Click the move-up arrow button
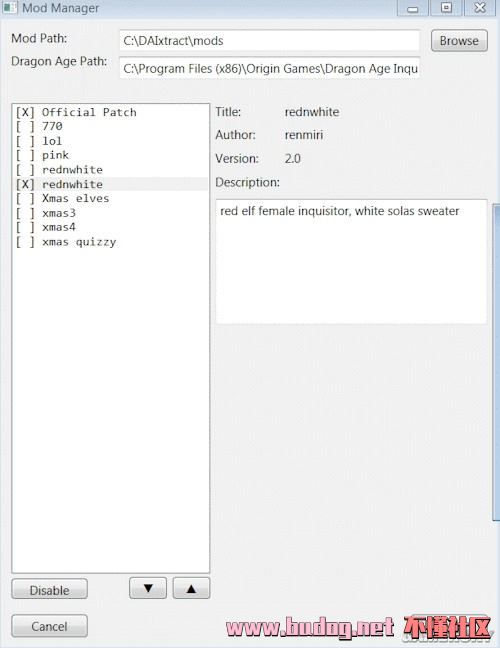 point(191,588)
